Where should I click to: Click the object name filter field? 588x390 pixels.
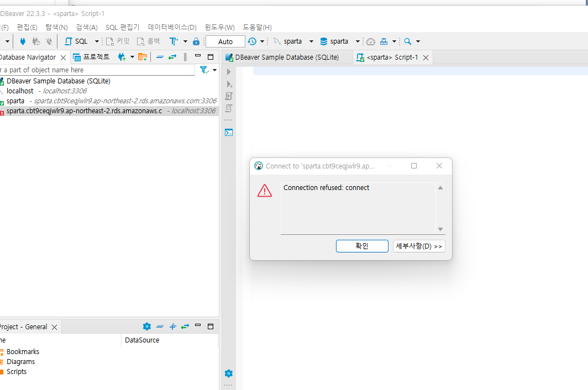coord(97,70)
